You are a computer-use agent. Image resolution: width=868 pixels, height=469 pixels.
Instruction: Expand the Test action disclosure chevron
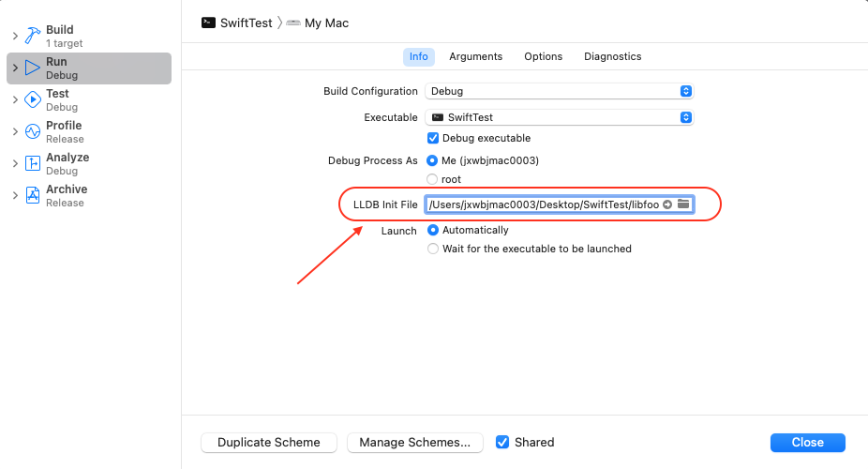coord(16,99)
